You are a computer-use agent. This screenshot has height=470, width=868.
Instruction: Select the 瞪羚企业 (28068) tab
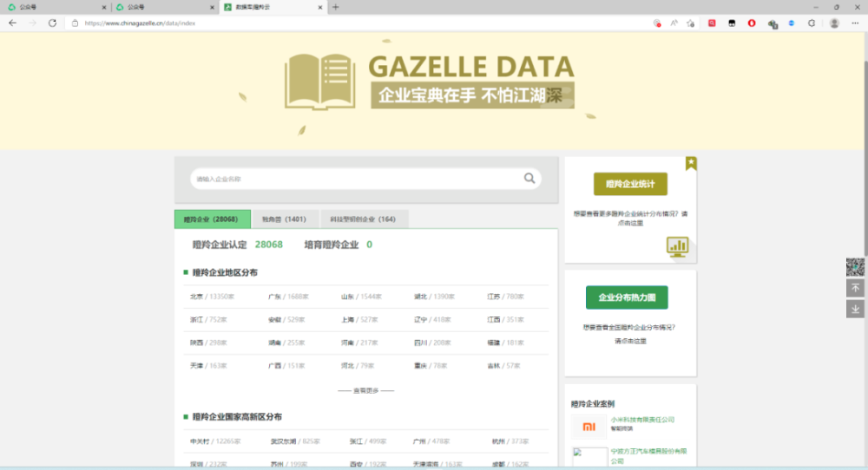pyautogui.click(x=213, y=219)
